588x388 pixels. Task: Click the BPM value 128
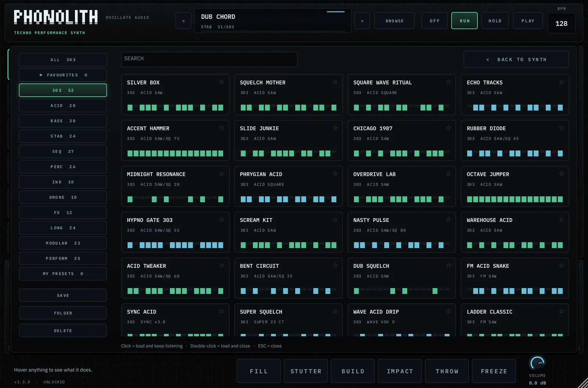pos(561,24)
